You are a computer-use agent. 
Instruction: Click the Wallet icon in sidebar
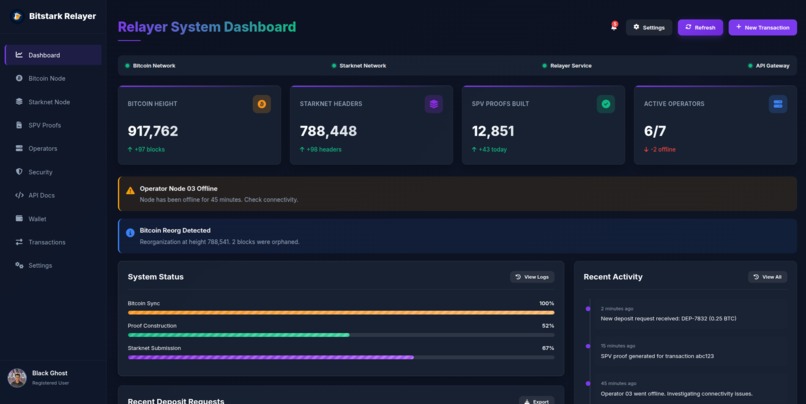(x=19, y=218)
